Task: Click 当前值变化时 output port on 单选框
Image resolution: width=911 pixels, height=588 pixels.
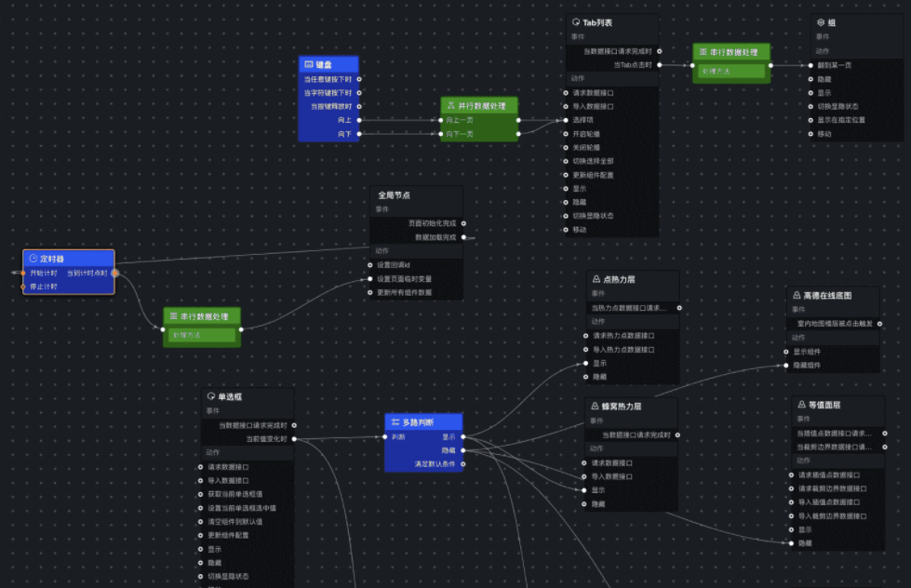Action: point(294,439)
